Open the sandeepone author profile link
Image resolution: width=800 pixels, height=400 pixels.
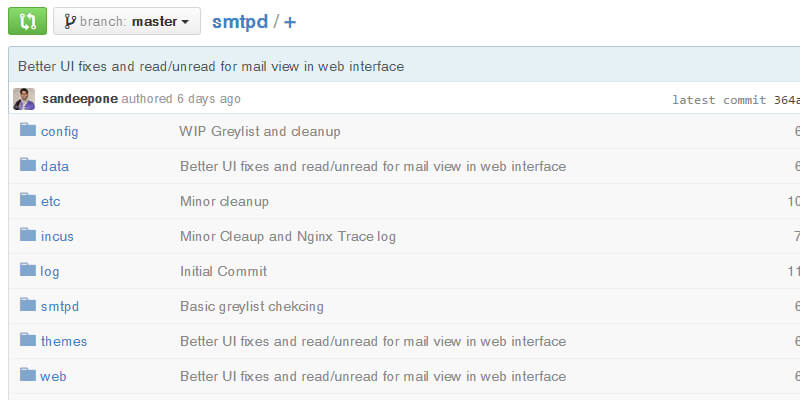pos(80,99)
